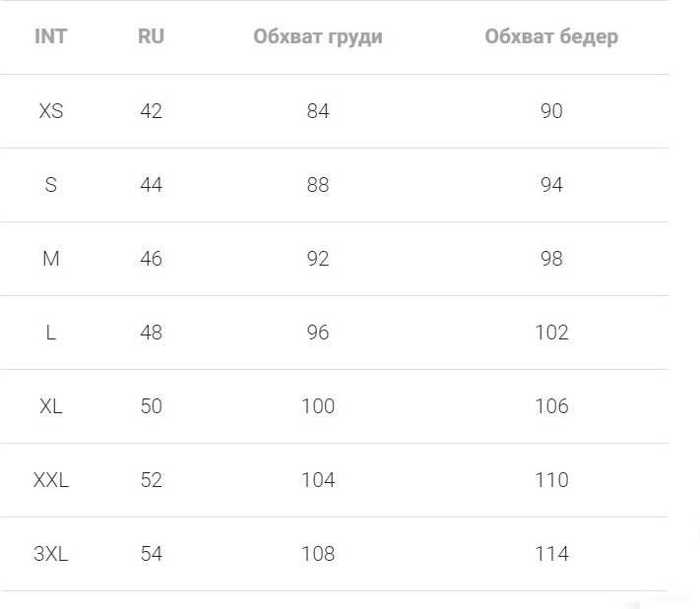Select chest measurement 88
Screen dimensions: 700x609
pyautogui.click(x=318, y=185)
